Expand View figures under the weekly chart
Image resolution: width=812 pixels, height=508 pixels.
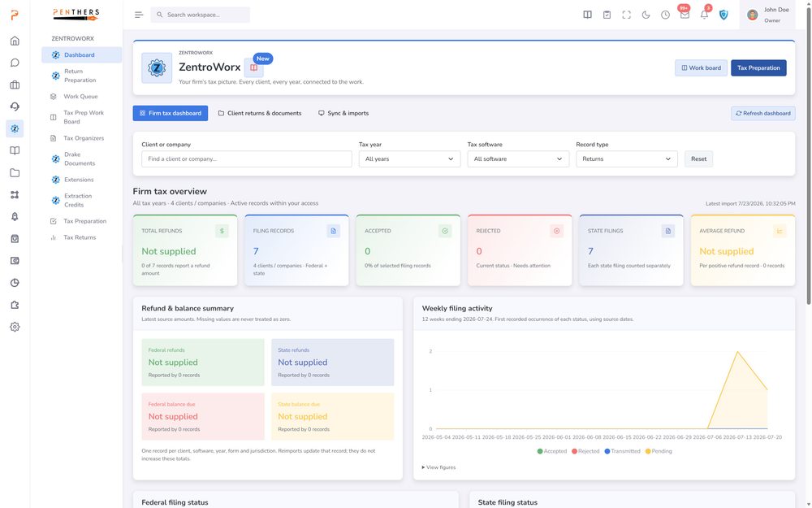(439, 467)
